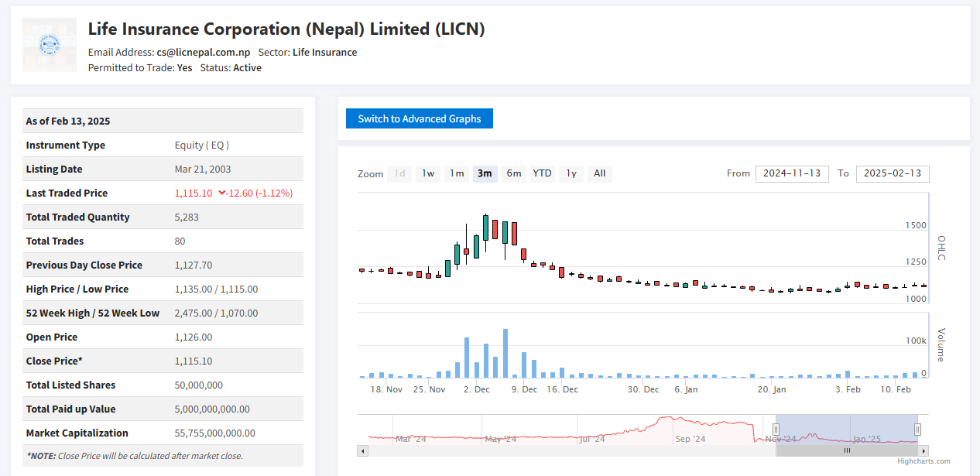Click the navigator scrollbar left arrow
The height and width of the screenshot is (476, 980).
pos(362,450)
